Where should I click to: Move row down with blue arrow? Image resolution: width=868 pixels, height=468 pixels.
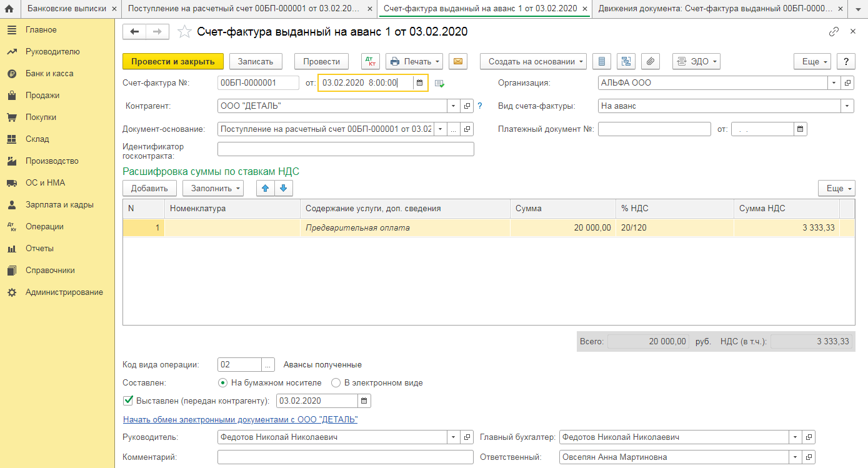point(283,188)
